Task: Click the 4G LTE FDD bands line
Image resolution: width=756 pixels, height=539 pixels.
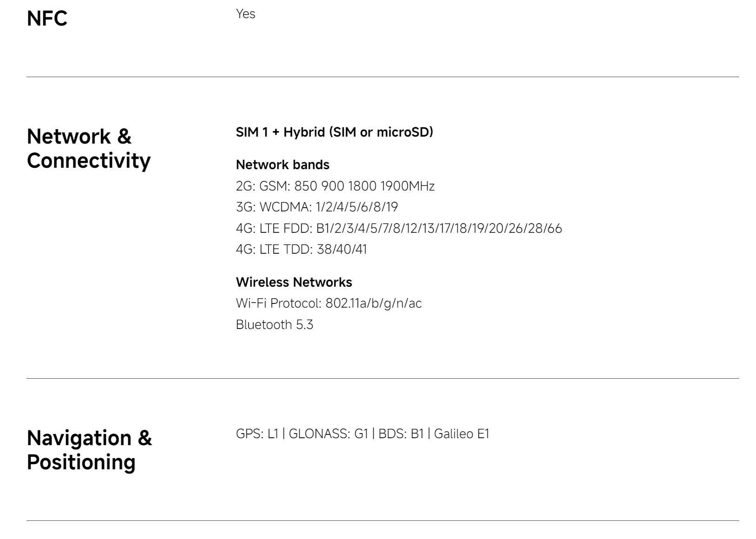Action: (399, 229)
